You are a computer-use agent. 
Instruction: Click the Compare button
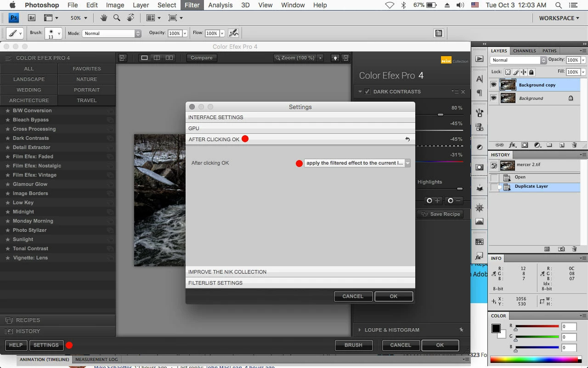click(x=201, y=58)
